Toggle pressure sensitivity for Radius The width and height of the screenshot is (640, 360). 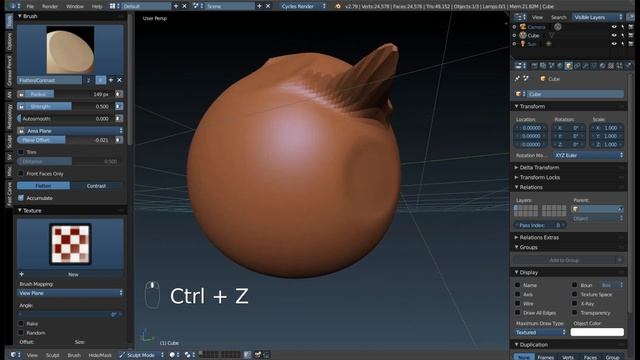[119, 94]
